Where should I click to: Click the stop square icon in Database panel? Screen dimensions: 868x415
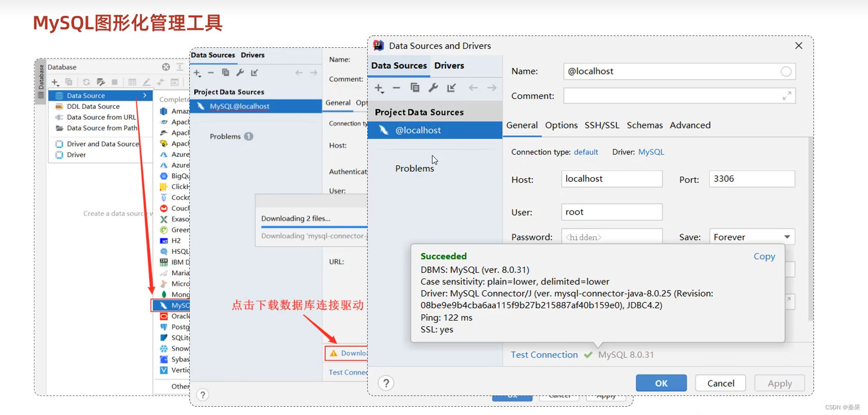point(115,82)
